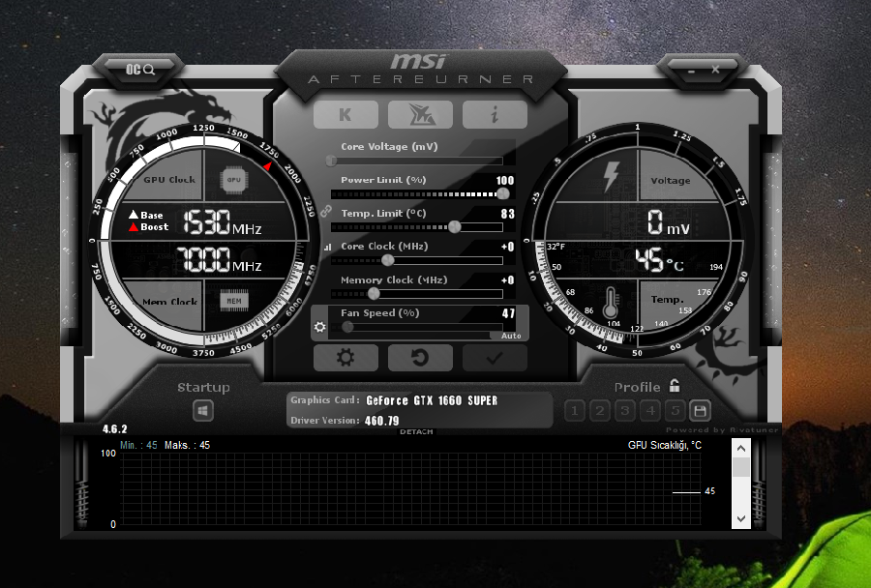The width and height of the screenshot is (871, 588).
Task: Select profile slot 4
Action: coord(650,411)
